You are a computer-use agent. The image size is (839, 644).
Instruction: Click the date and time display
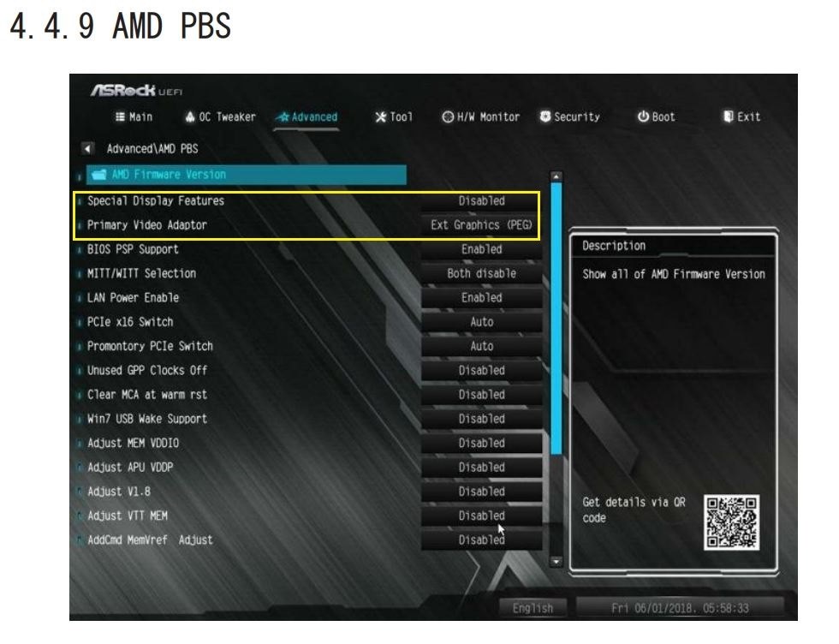coord(680,608)
